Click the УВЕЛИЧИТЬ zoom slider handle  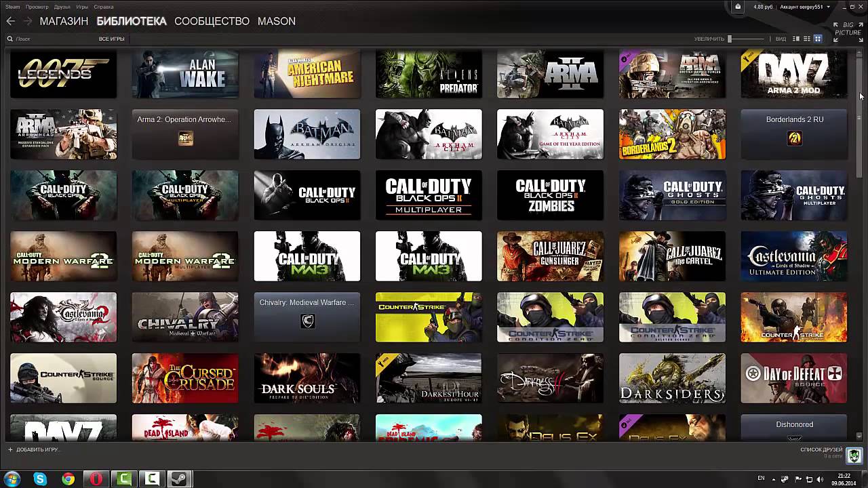[x=730, y=39]
